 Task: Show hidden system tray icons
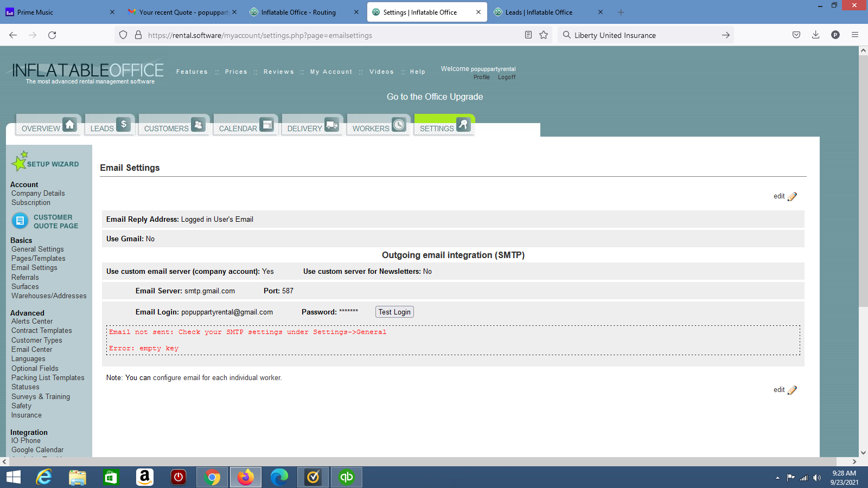pos(777,478)
